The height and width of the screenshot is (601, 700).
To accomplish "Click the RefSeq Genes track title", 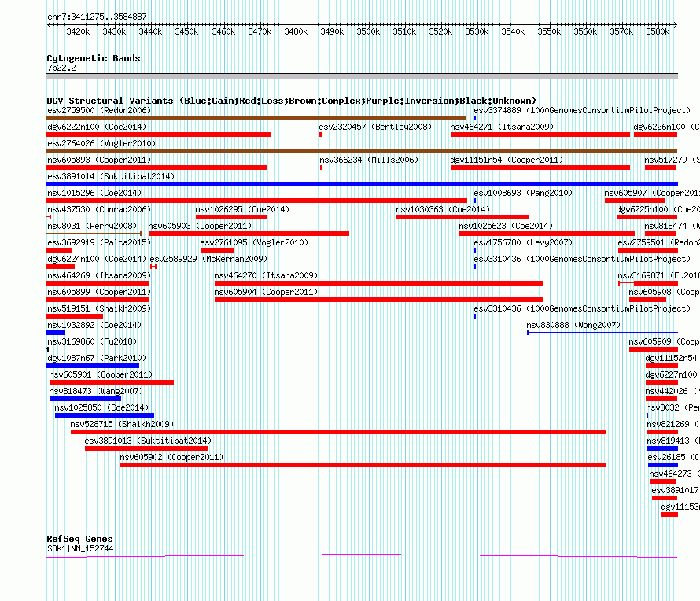I will (79, 539).
